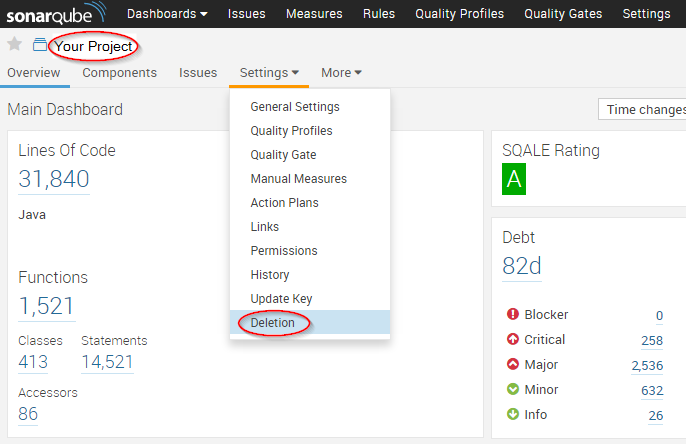Viewport: 686px width, 444px height.
Task: Select Action Plans menu entry
Action: 310,203
